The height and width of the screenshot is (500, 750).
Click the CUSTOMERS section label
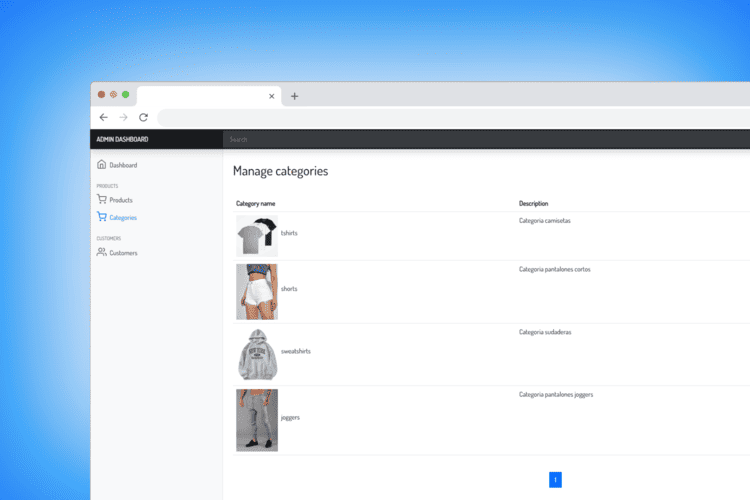pos(109,238)
